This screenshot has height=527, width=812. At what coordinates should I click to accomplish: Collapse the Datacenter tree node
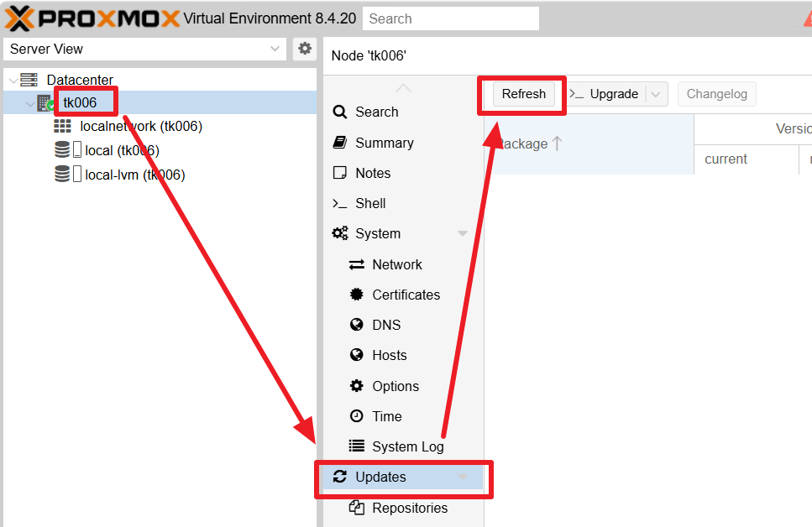click(13, 81)
